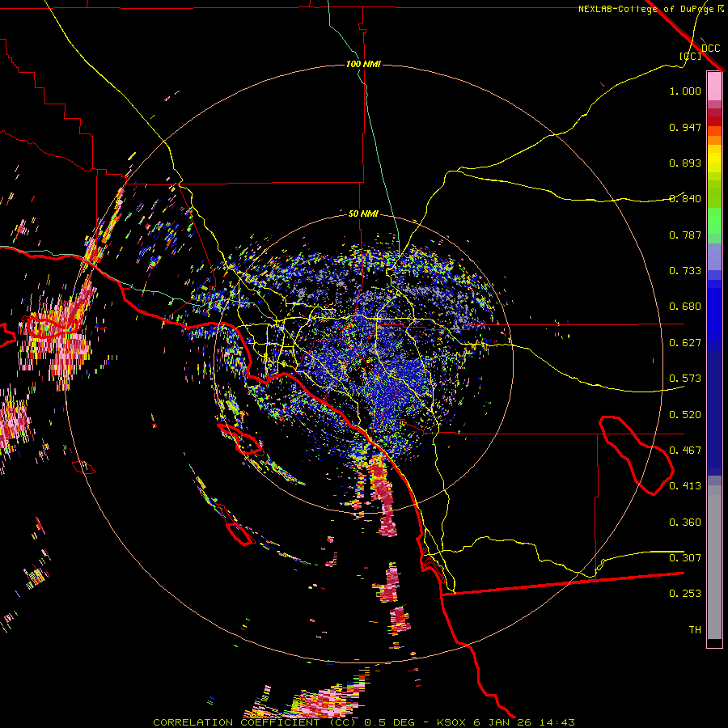
Task: Select the 0.840 legend value
Action: (685, 199)
